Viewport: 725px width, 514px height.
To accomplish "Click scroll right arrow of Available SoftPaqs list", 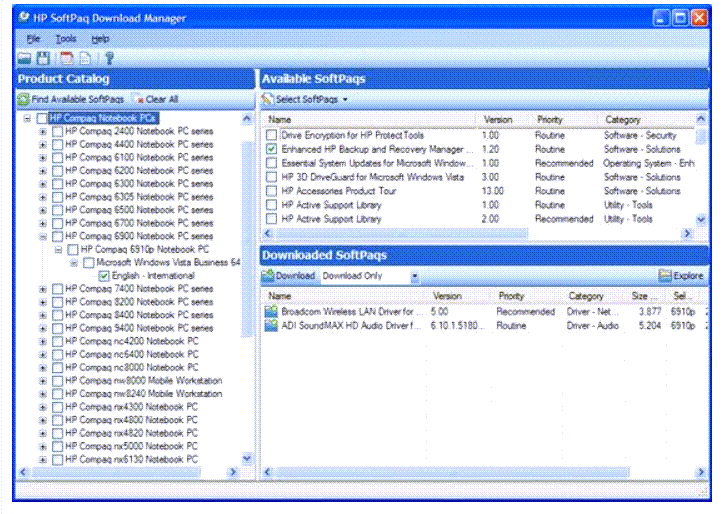I will point(688,233).
